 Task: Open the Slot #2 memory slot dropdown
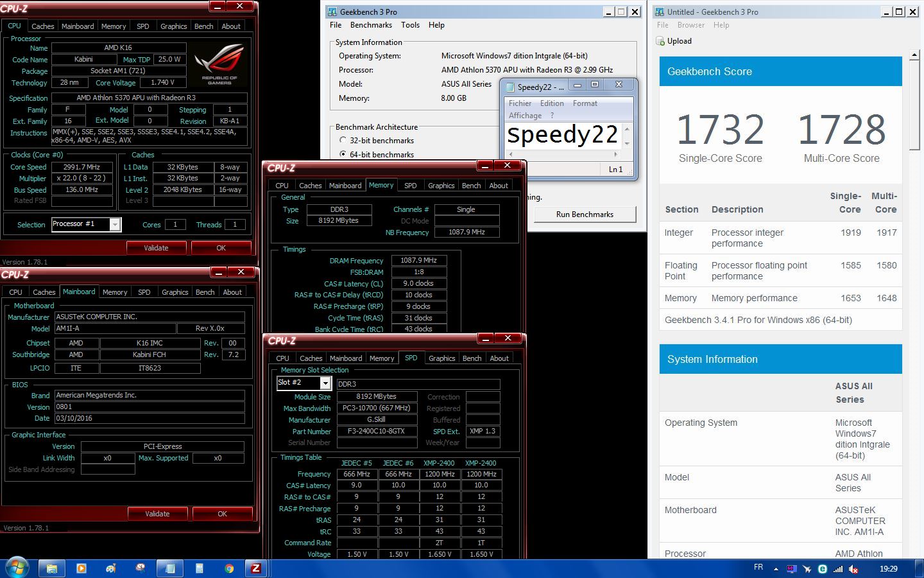(325, 383)
